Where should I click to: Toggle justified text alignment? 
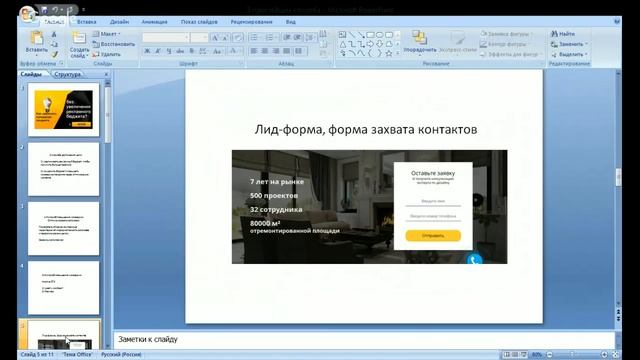pyautogui.click(x=287, y=51)
